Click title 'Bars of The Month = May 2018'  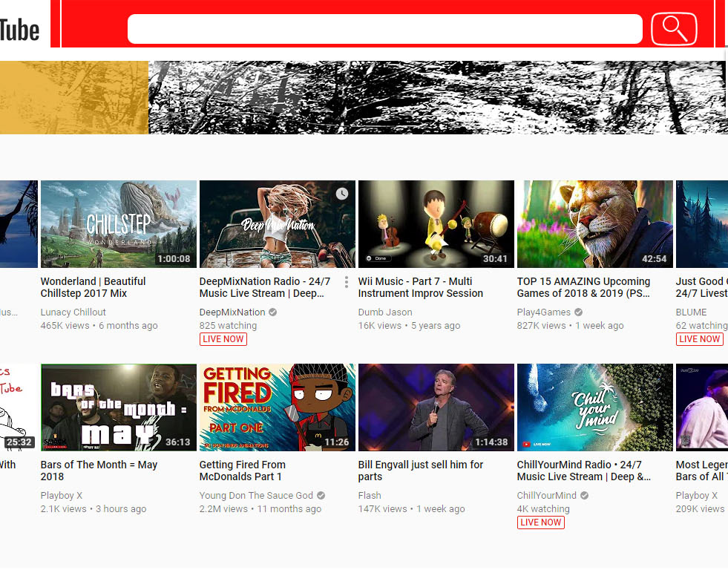click(x=99, y=471)
